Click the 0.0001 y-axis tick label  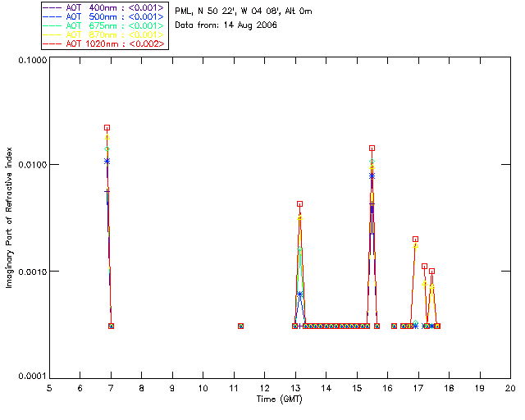[x=32, y=377]
